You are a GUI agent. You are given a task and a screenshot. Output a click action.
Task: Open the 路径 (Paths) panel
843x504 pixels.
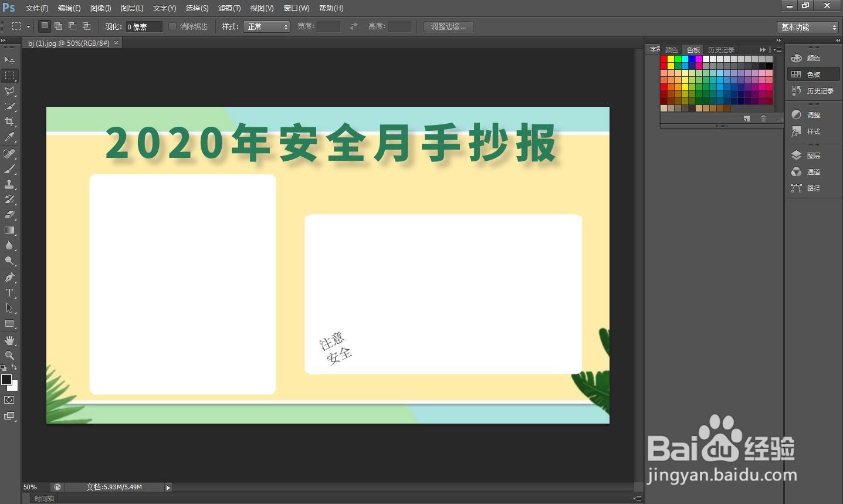click(x=813, y=188)
